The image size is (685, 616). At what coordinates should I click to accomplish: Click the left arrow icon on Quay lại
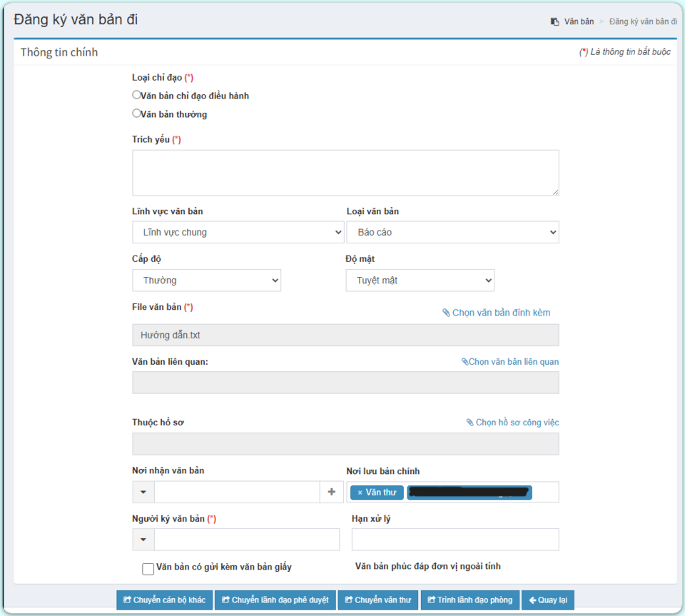[532, 600]
